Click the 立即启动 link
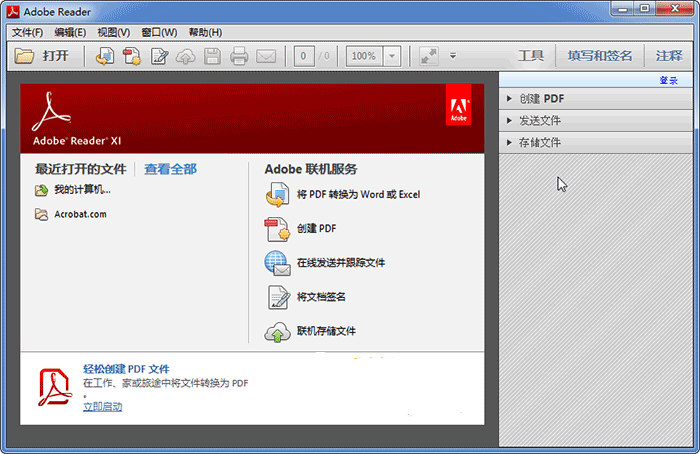Image resolution: width=700 pixels, height=454 pixels. (x=103, y=407)
